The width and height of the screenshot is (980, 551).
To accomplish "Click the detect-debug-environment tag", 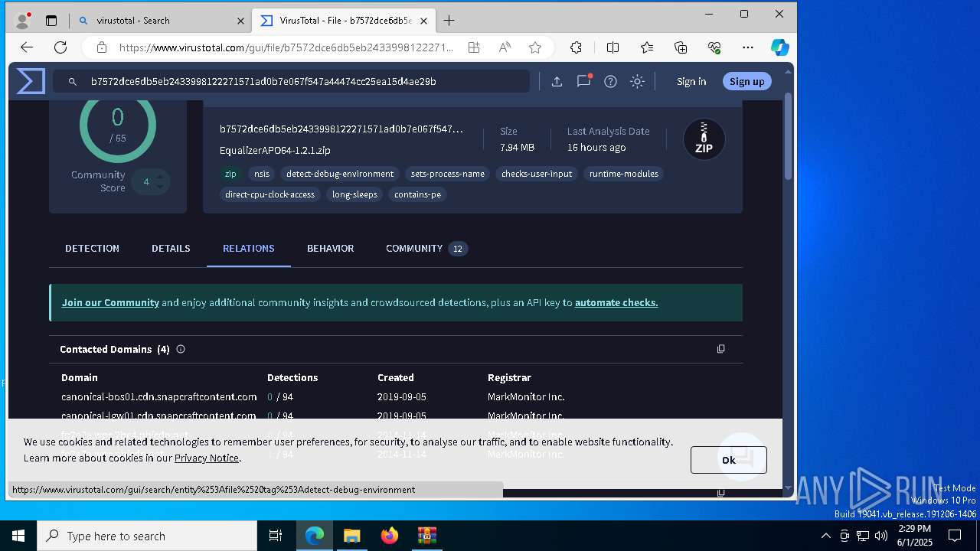I will tap(340, 174).
